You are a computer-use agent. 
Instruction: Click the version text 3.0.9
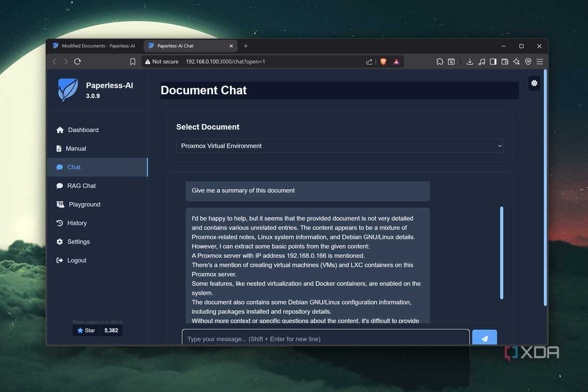93,96
